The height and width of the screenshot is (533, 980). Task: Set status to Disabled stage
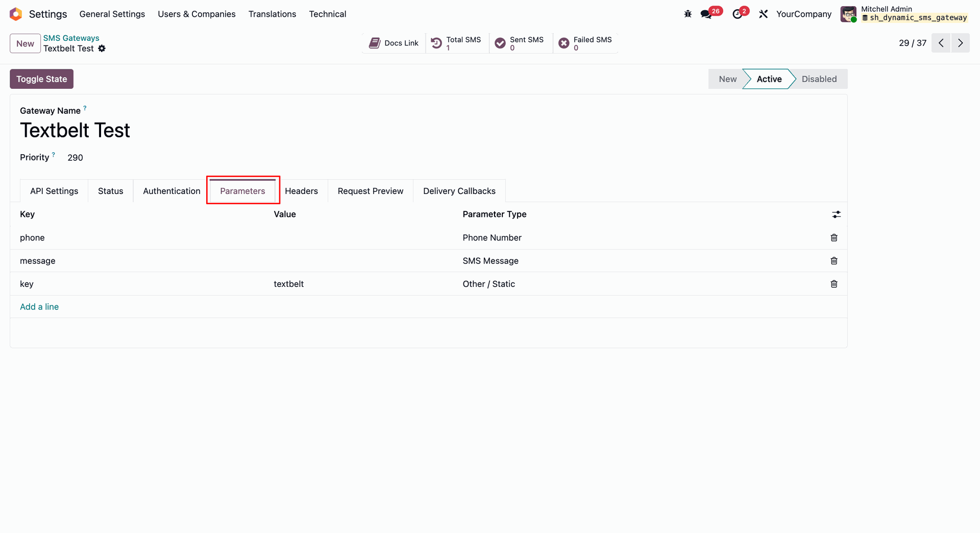819,79
